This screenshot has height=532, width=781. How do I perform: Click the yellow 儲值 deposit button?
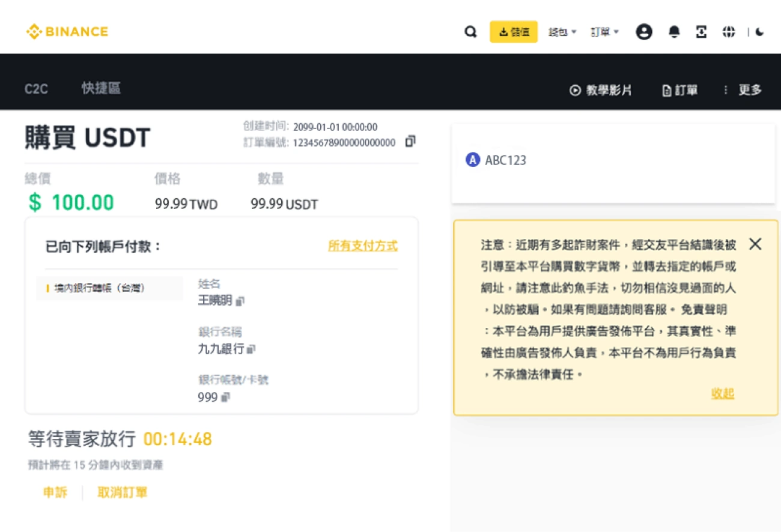point(514,32)
